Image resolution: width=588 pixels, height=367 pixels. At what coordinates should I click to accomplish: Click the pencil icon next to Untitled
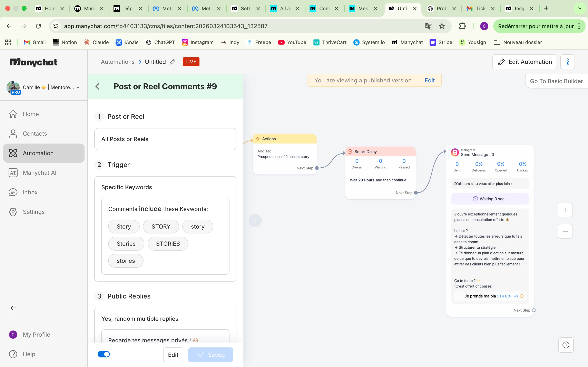point(172,62)
